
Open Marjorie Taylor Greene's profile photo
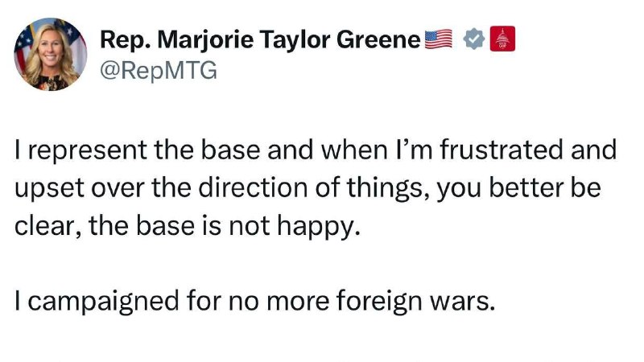[x=51, y=54]
